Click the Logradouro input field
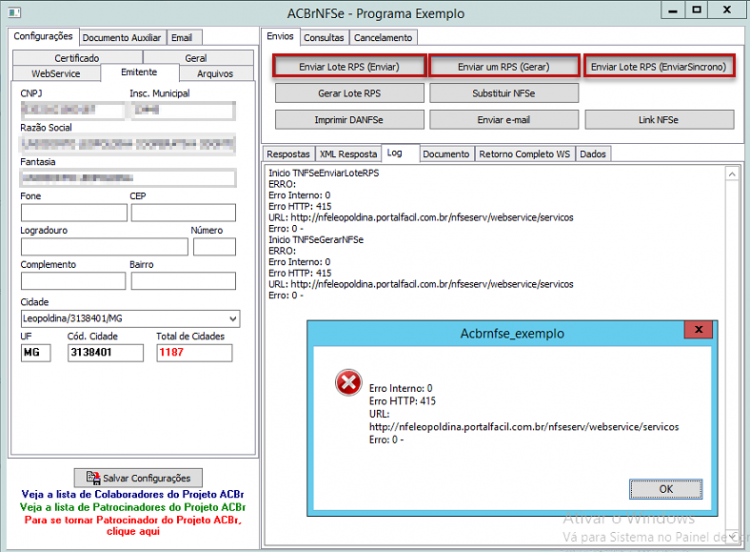 coord(104,247)
